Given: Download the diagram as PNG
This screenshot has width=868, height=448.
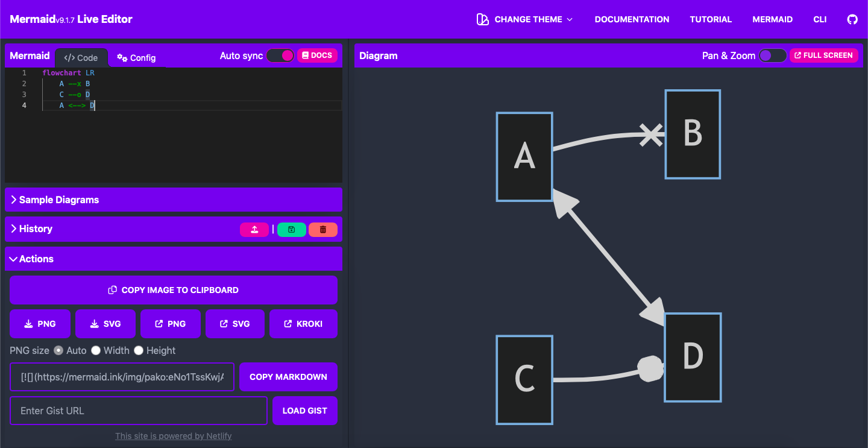Looking at the screenshot, I should click(40, 324).
